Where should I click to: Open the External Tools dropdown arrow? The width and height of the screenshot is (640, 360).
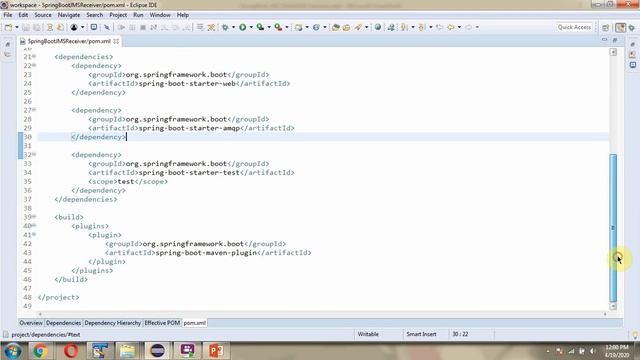pyautogui.click(x=287, y=27)
